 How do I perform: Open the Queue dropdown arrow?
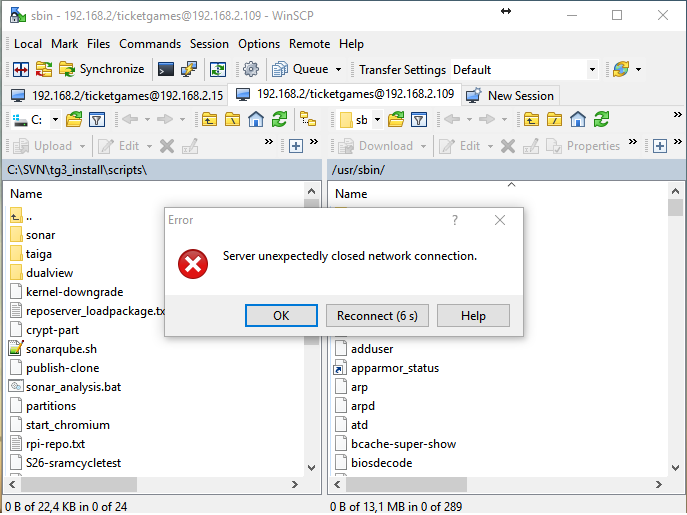338,70
